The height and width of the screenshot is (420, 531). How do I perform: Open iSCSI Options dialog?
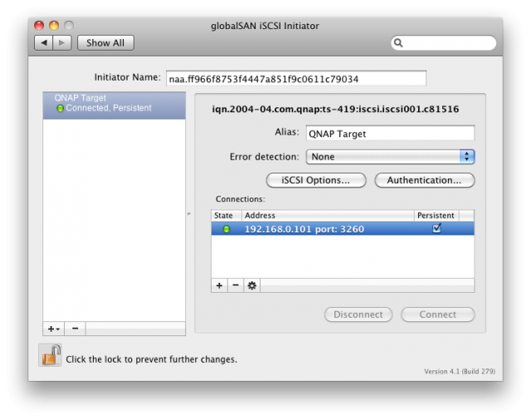click(x=316, y=180)
